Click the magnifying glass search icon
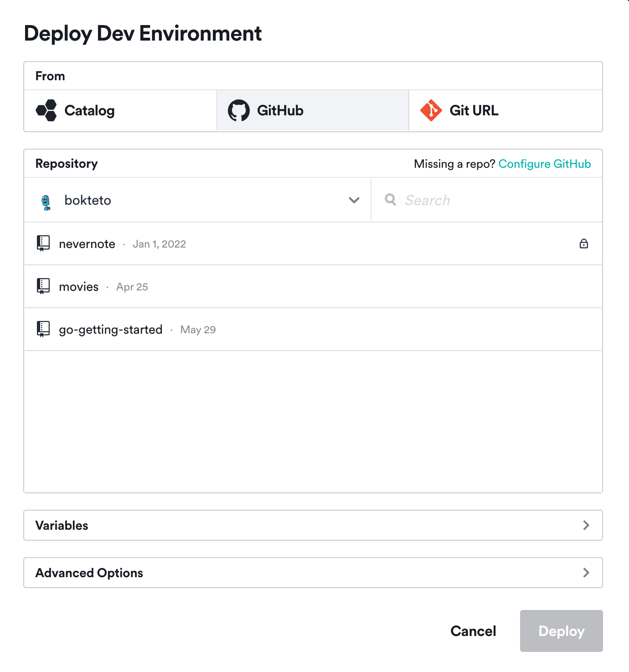The image size is (629, 672). coord(391,200)
